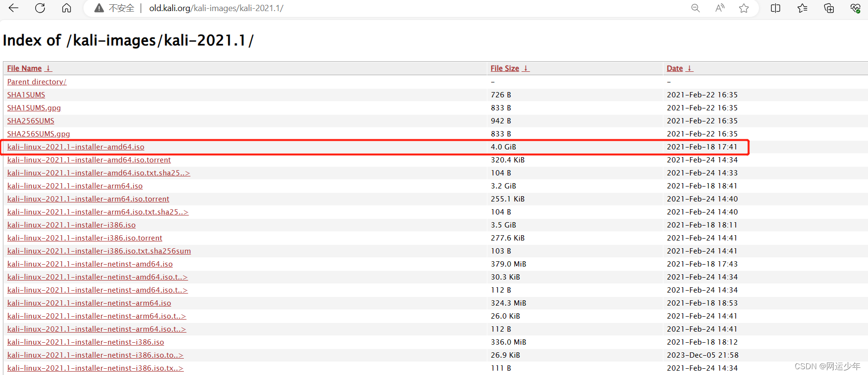Screen dimensions: 868x375
Task: Select the date 2021-Feb-18 17:41
Action: (702, 147)
